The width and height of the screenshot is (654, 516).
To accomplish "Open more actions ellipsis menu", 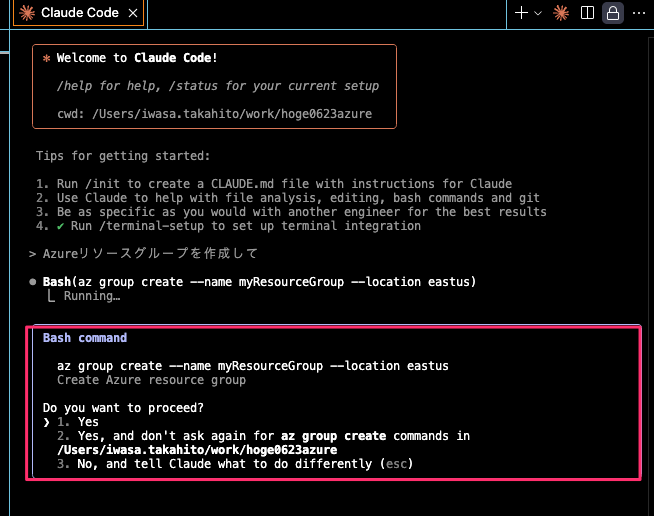I will pyautogui.click(x=639, y=13).
